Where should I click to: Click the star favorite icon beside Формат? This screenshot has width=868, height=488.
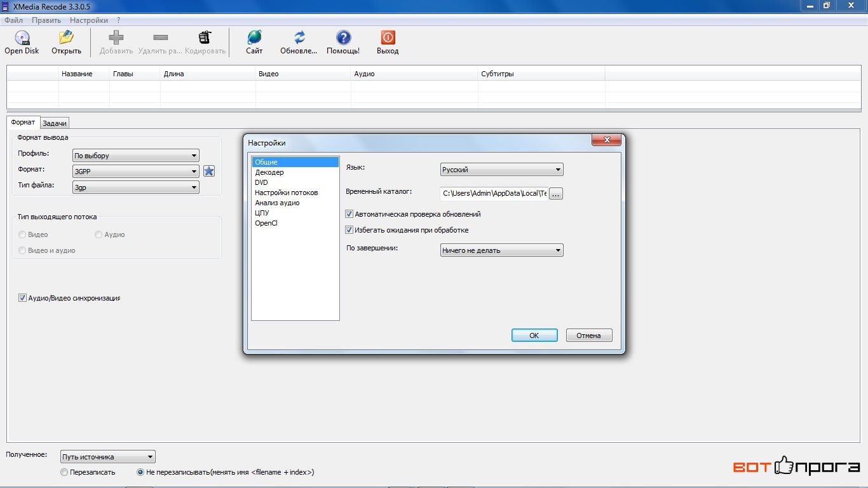point(209,171)
